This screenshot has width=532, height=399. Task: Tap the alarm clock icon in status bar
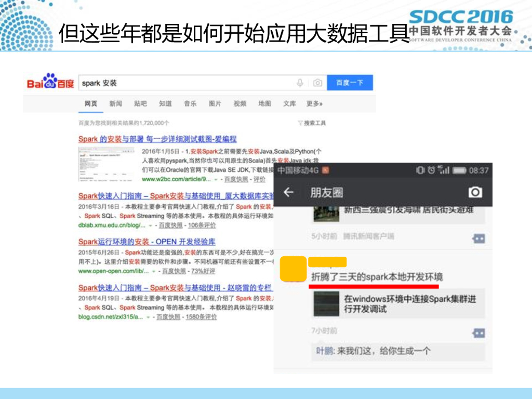[x=431, y=170]
